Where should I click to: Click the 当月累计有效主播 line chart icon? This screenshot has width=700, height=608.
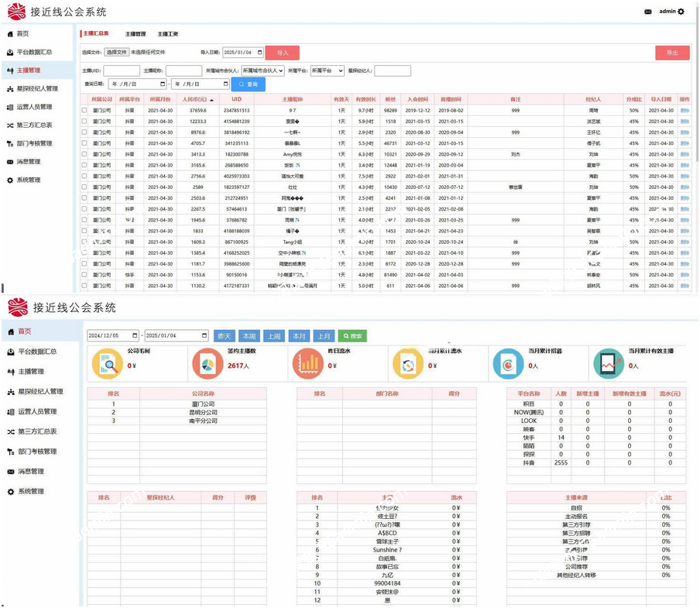click(608, 363)
